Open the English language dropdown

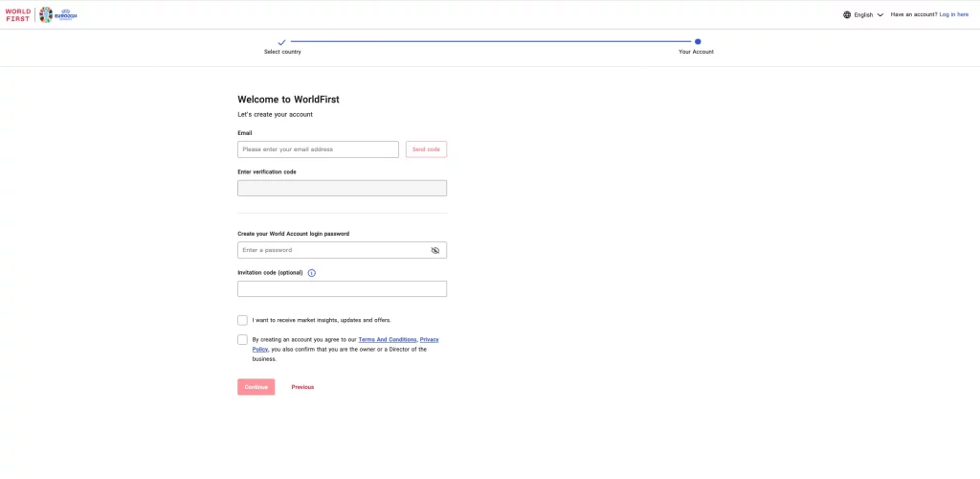point(868,14)
